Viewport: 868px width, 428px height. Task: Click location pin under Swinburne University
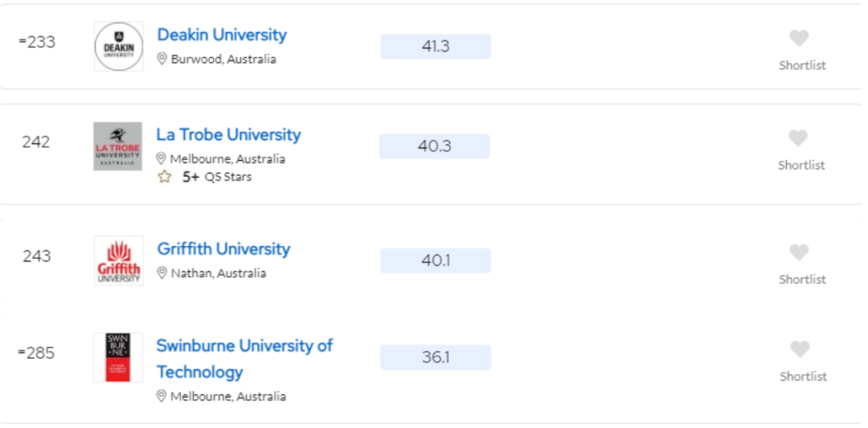(162, 397)
